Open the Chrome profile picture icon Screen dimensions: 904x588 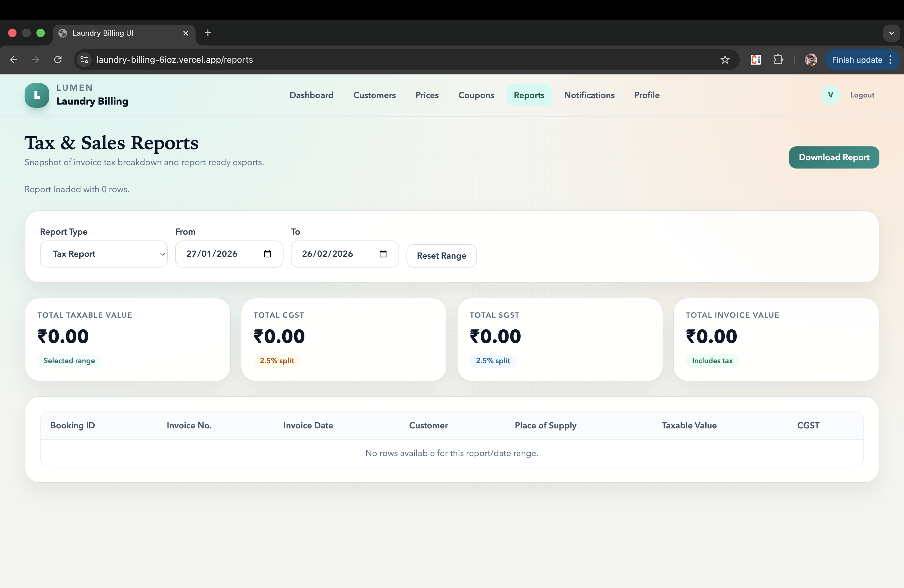click(x=811, y=60)
